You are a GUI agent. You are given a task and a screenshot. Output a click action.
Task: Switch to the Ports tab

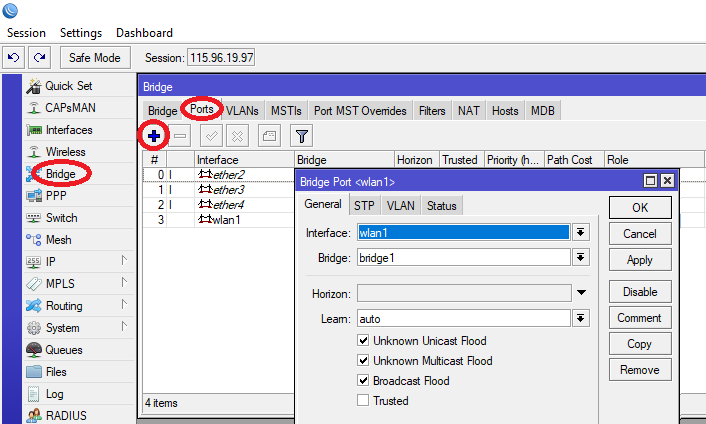tap(202, 109)
